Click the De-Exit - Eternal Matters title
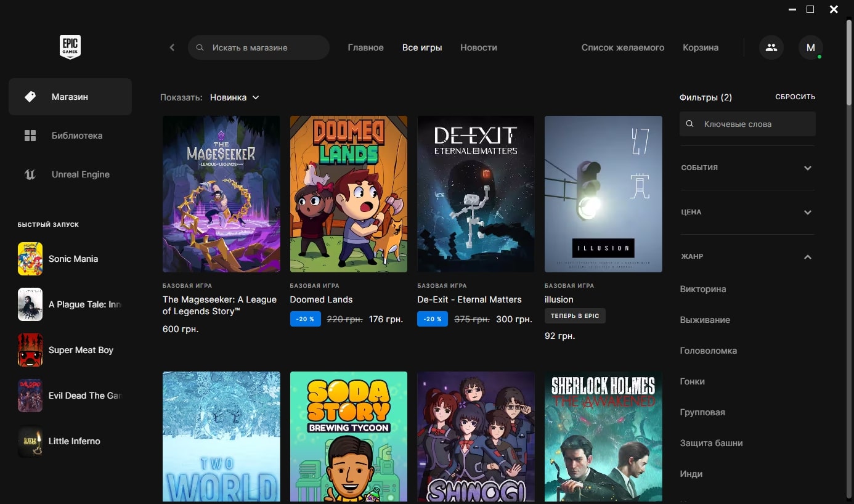 click(x=470, y=299)
